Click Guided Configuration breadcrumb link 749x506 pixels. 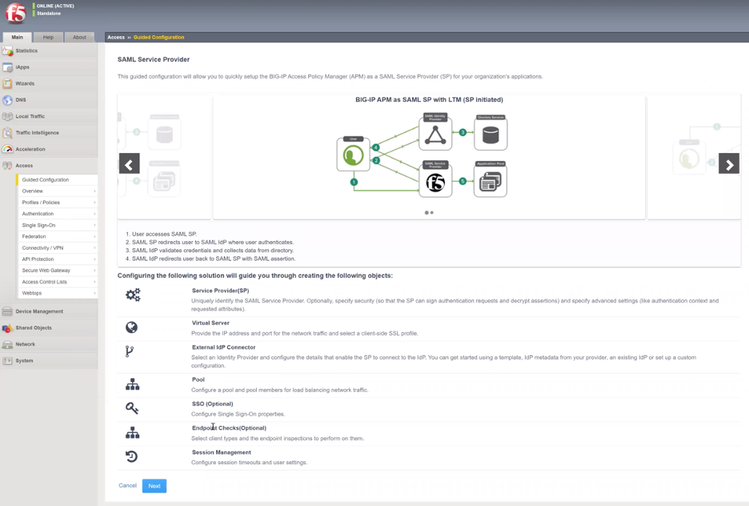(159, 37)
